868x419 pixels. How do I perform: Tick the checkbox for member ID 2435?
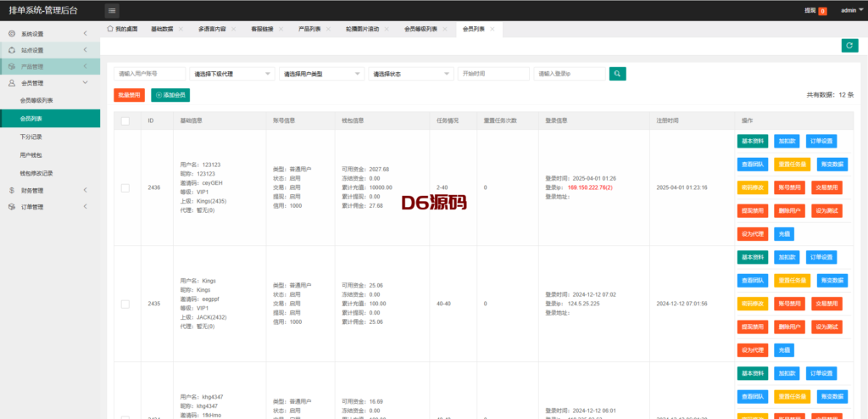[x=125, y=304]
